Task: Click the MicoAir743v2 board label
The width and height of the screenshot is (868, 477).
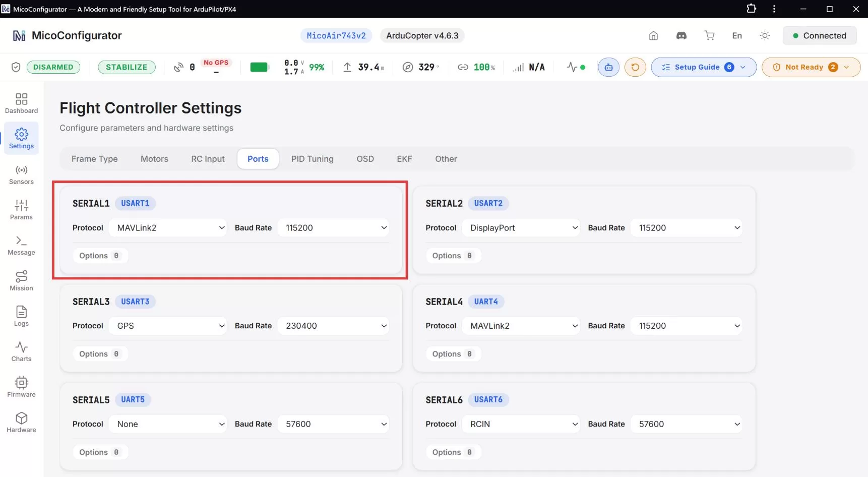Action: (336, 36)
